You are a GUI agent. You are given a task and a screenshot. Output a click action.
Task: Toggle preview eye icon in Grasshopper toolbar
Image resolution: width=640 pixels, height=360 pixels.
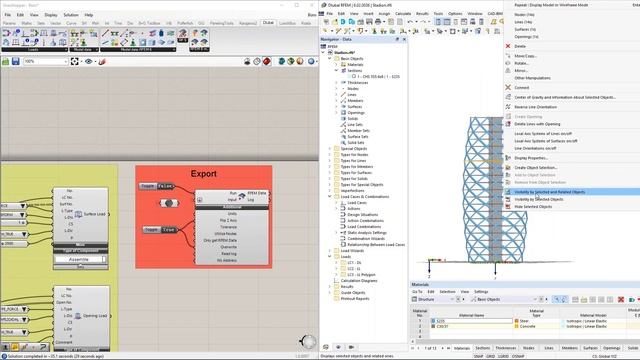pyautogui.click(x=89, y=61)
